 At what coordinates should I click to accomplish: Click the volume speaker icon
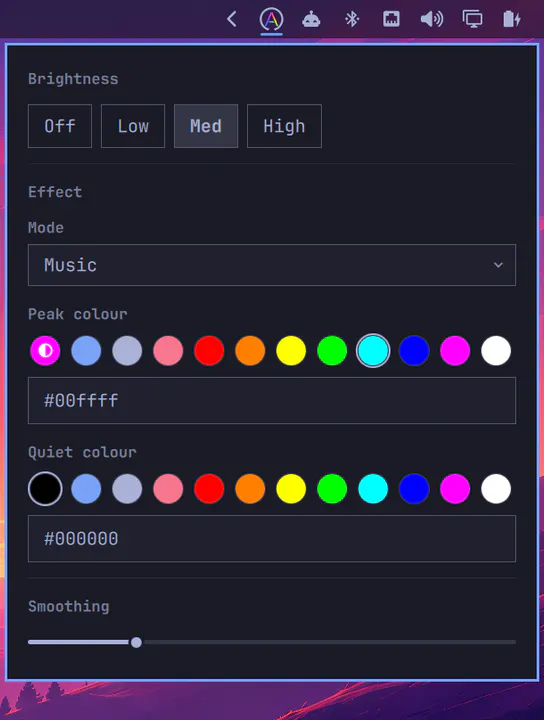[432, 19]
